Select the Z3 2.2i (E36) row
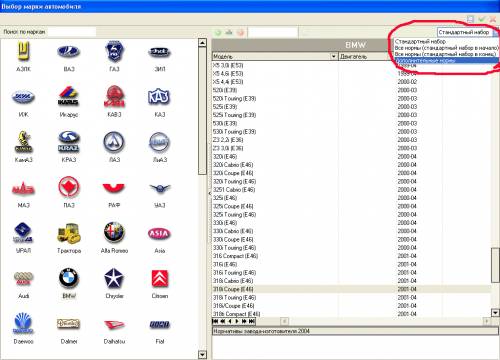Image resolution: width=500 pixels, height=360 pixels. [351, 140]
